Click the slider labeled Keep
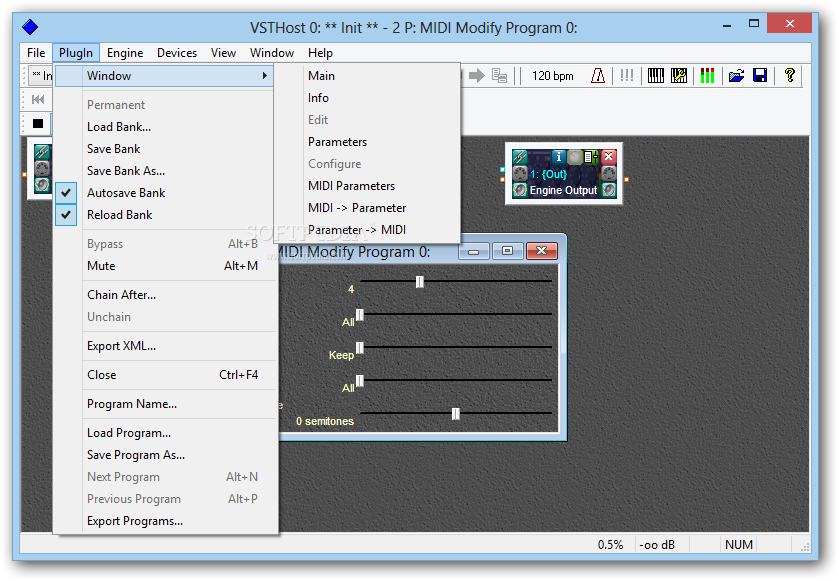Viewport: 839px width, 581px height. [456, 348]
